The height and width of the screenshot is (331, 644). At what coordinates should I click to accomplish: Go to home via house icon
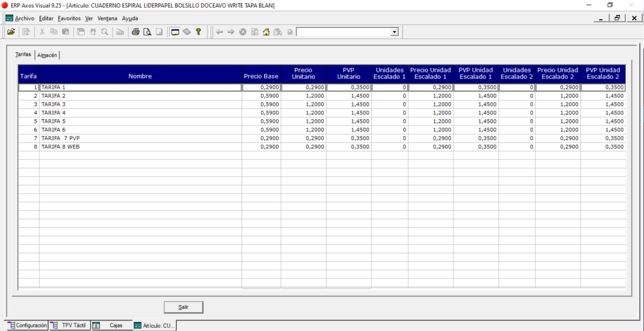tap(266, 31)
